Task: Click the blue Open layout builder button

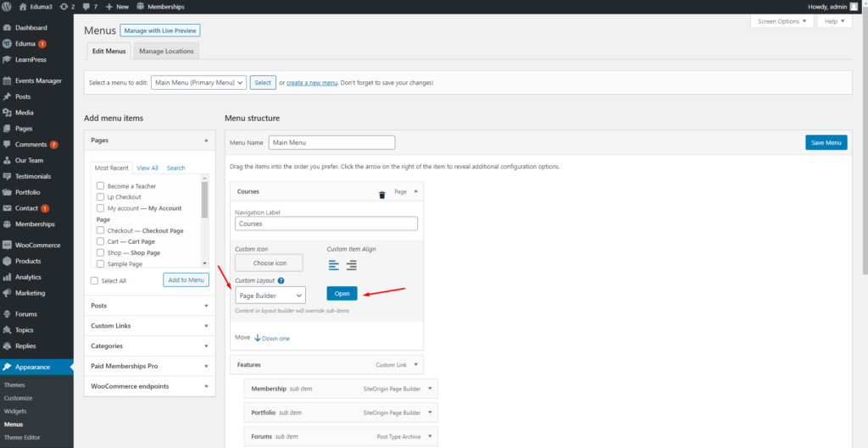Action: click(342, 293)
